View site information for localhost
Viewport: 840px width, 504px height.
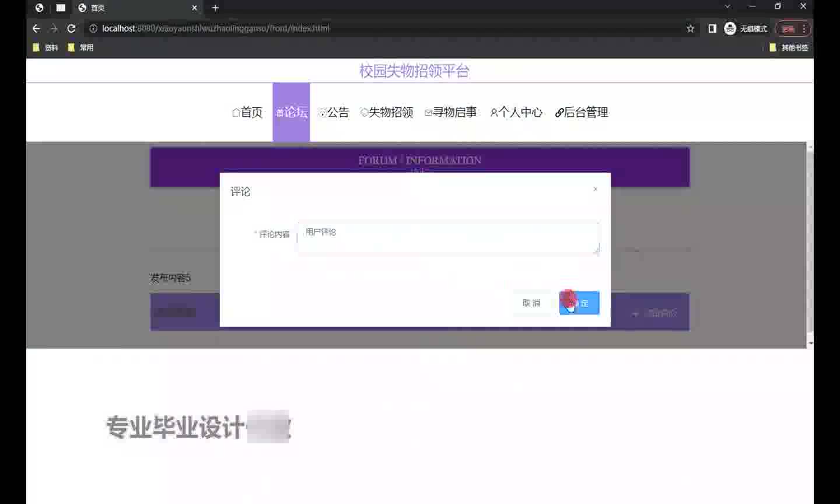coord(93,29)
